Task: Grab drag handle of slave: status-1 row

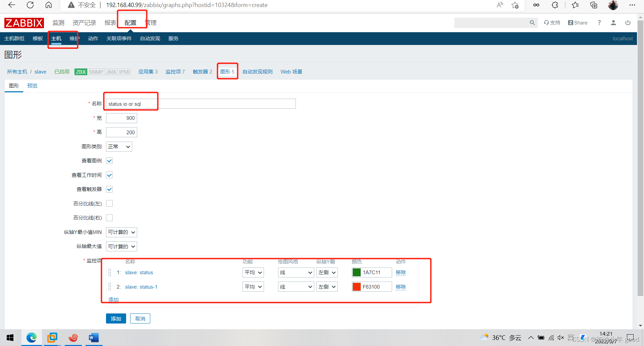Action: pos(110,287)
